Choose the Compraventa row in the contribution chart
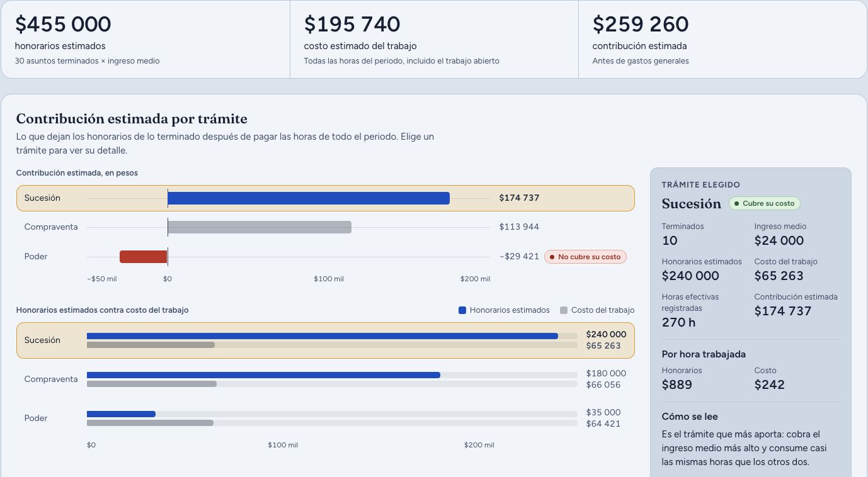 325,227
